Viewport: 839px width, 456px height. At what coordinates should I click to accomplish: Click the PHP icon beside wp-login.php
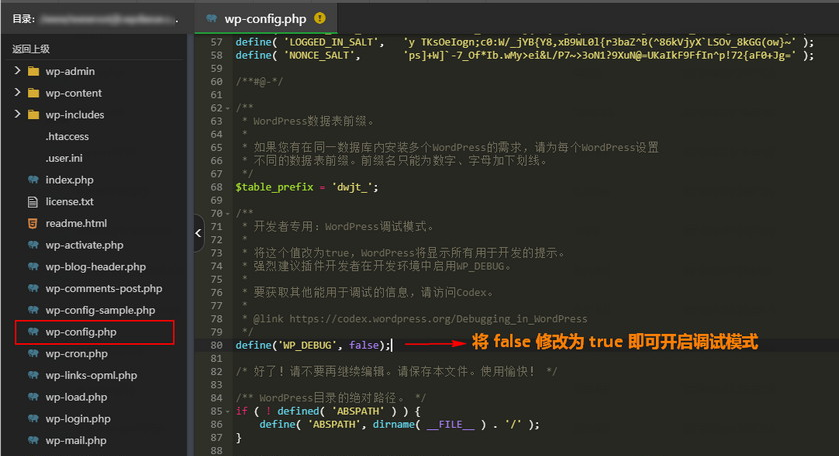coord(33,419)
